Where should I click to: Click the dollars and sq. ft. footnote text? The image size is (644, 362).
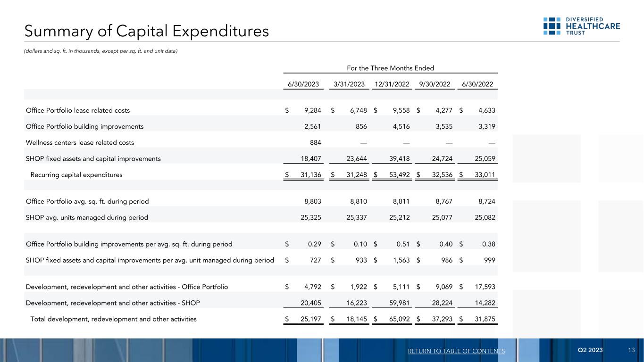click(x=101, y=51)
